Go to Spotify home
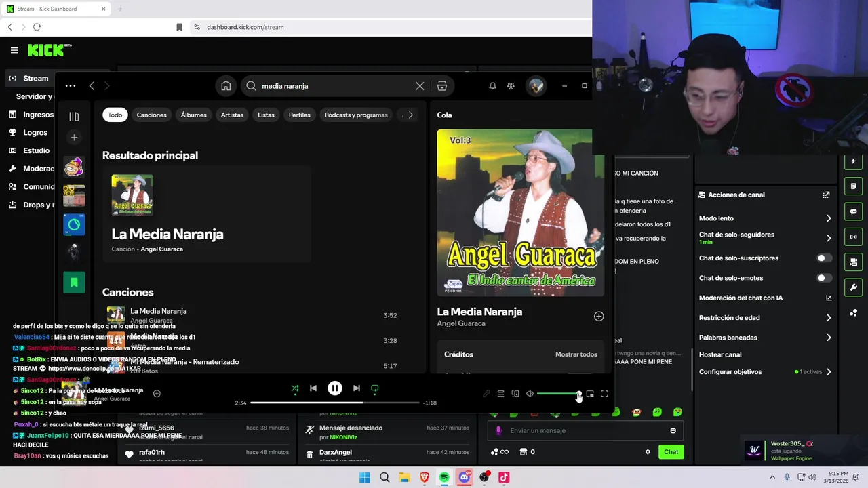Viewport: 868px width, 488px height. [226, 86]
